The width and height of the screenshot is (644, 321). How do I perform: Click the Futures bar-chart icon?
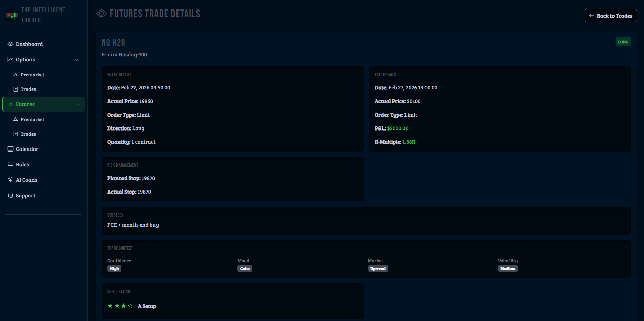[11, 104]
